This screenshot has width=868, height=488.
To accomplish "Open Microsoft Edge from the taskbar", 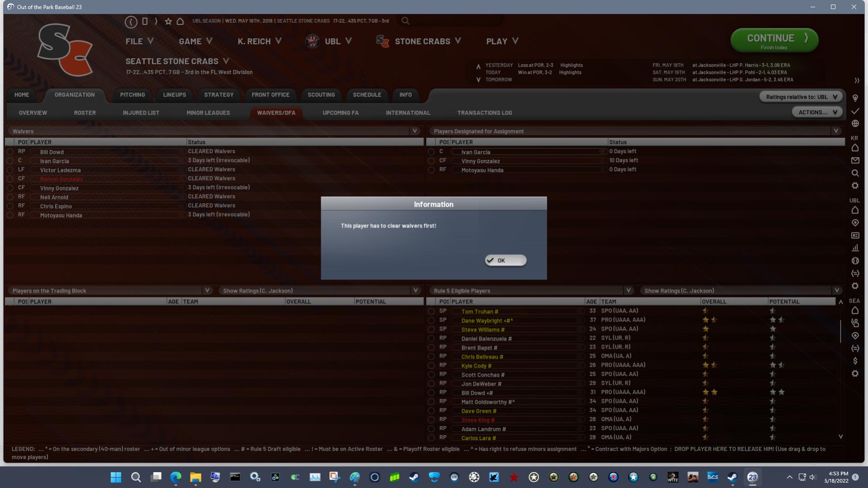I will [x=175, y=477].
